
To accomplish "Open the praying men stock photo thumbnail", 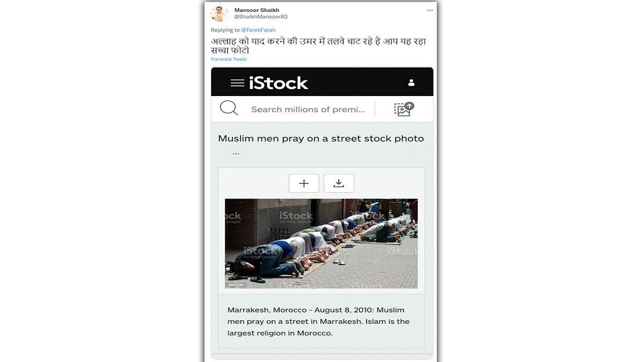I will click(x=321, y=243).
